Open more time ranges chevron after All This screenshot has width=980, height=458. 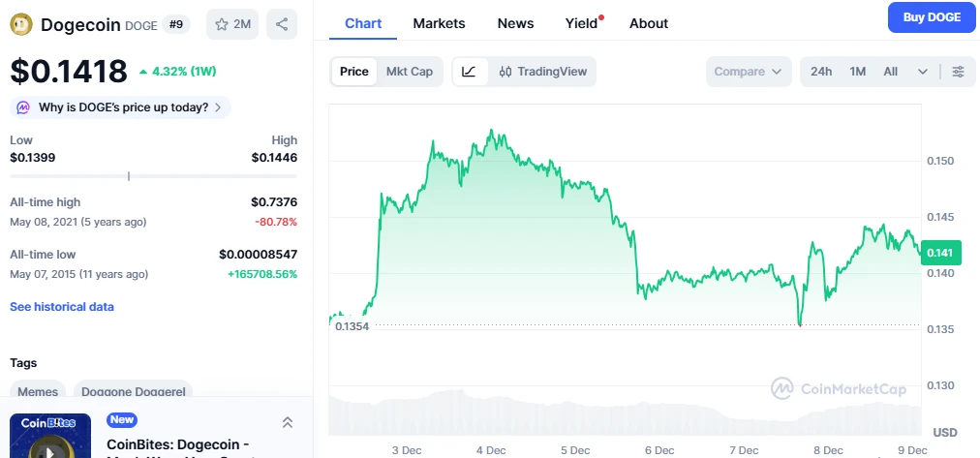922,72
